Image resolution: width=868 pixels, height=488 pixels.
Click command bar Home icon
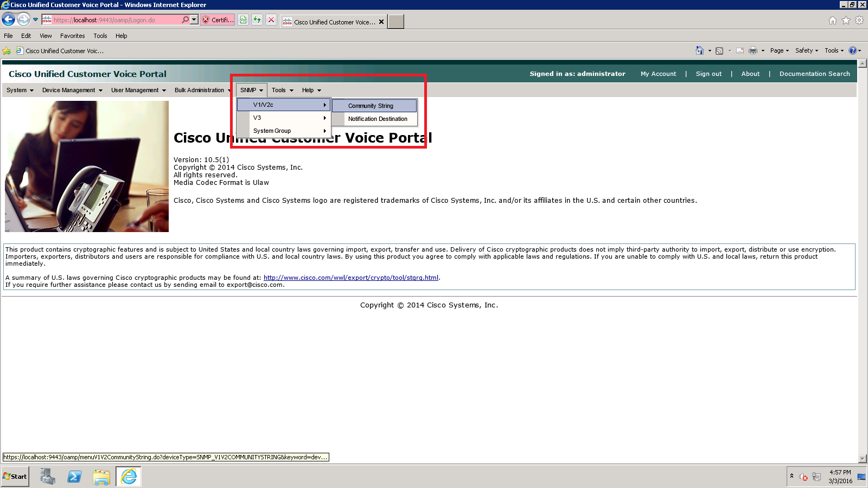point(700,50)
